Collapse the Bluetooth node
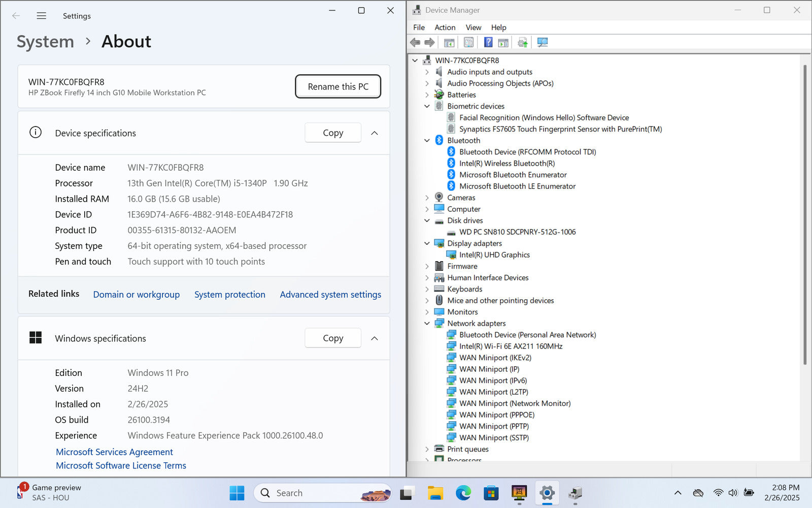 point(427,141)
